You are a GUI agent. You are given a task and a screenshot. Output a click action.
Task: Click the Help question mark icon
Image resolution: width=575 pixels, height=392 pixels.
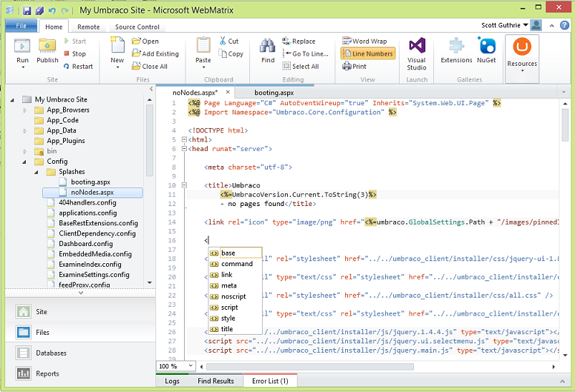[x=564, y=25]
